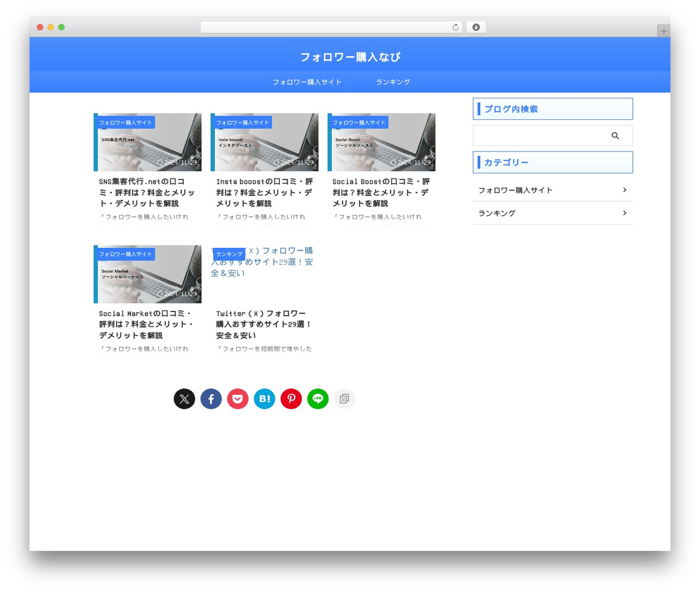Image resolution: width=700 pixels, height=593 pixels.
Task: Go to the フォロワー購入なび site title
Action: coord(350,57)
